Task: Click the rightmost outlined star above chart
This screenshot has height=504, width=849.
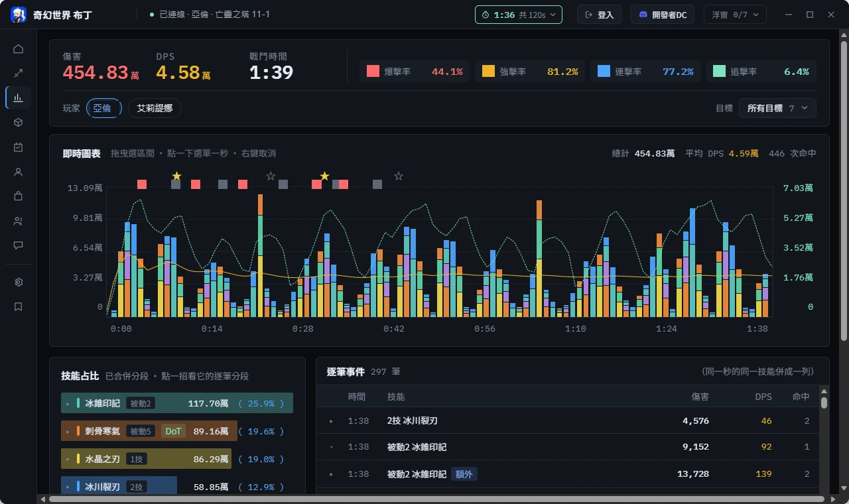Action: point(399,176)
